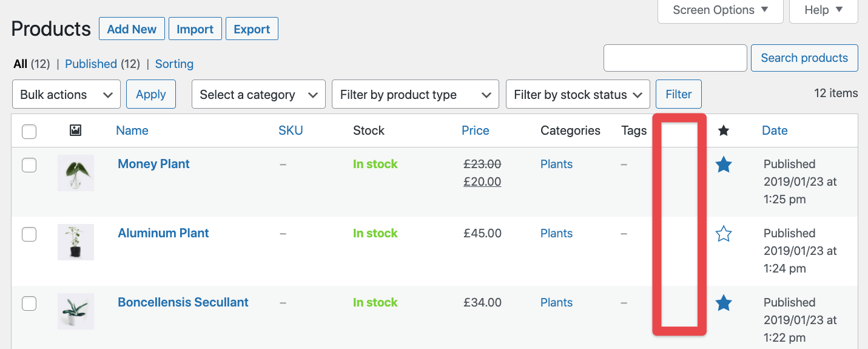The image size is (868, 349).
Task: Check the Aluminum Plant row checkbox
Action: (x=29, y=234)
